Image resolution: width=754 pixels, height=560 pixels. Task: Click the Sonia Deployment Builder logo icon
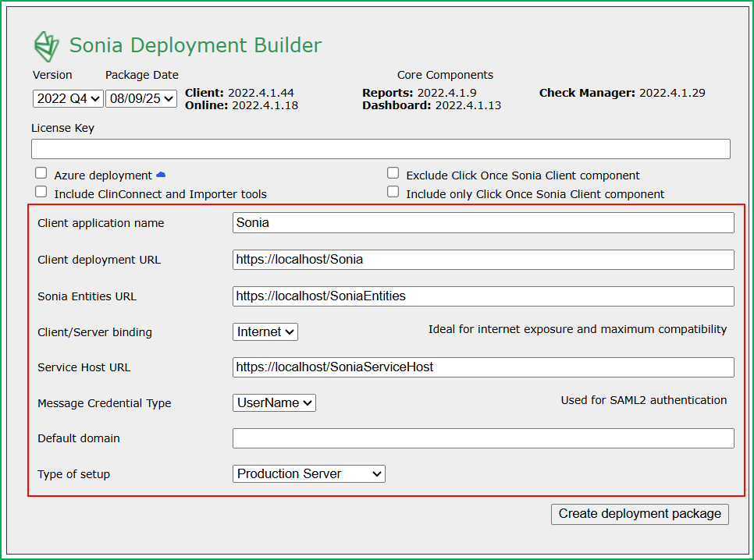pos(47,47)
